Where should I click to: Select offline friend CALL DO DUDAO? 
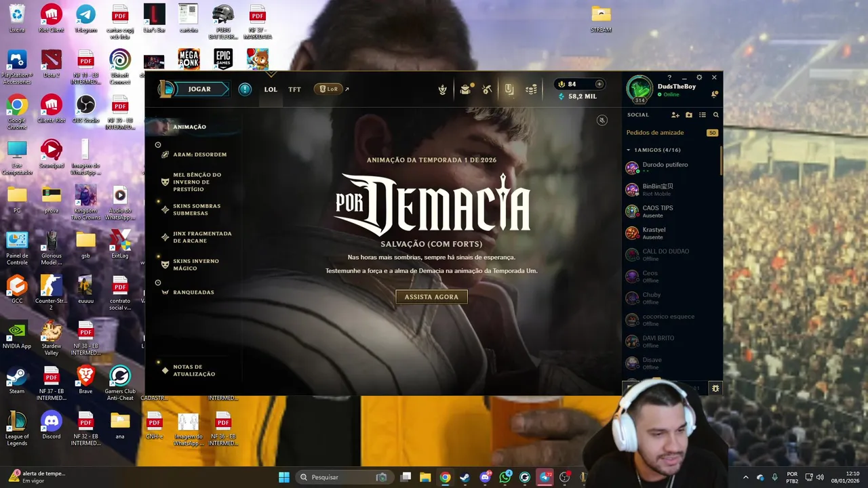tap(671, 254)
